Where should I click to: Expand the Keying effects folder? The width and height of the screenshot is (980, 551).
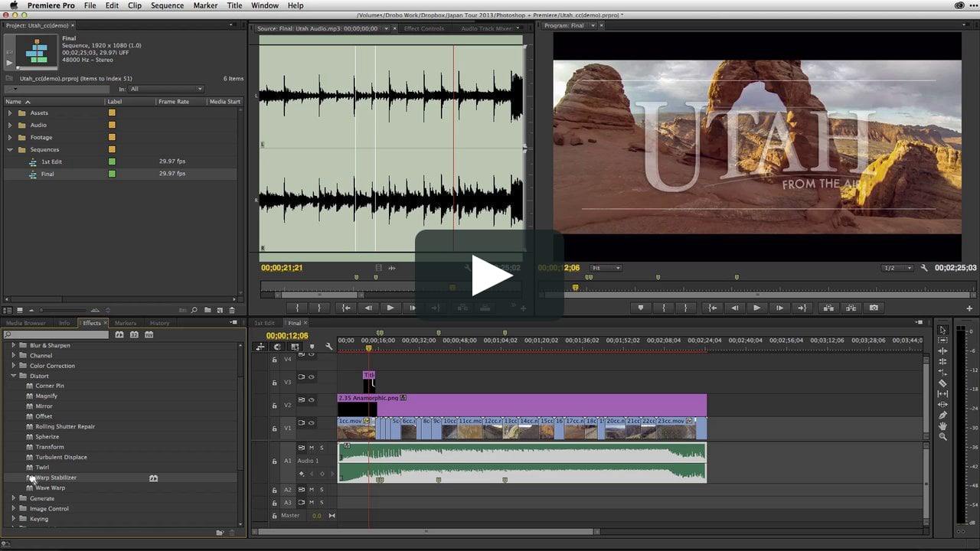(13, 519)
